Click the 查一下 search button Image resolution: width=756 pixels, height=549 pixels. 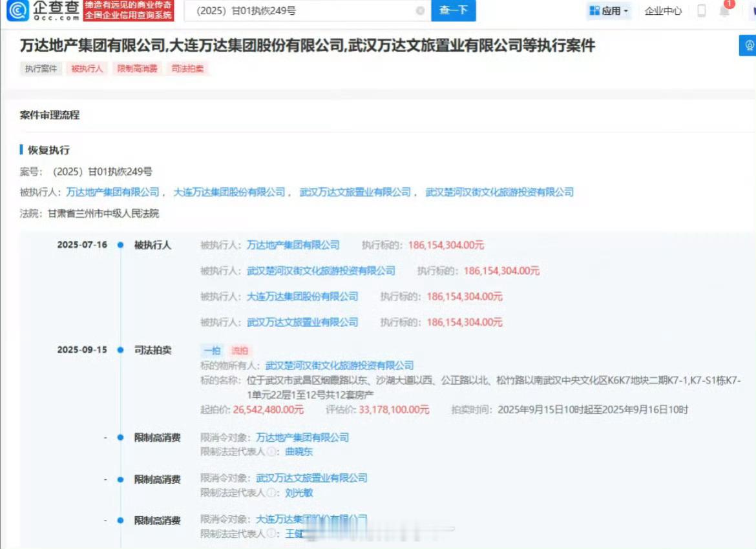click(x=453, y=10)
